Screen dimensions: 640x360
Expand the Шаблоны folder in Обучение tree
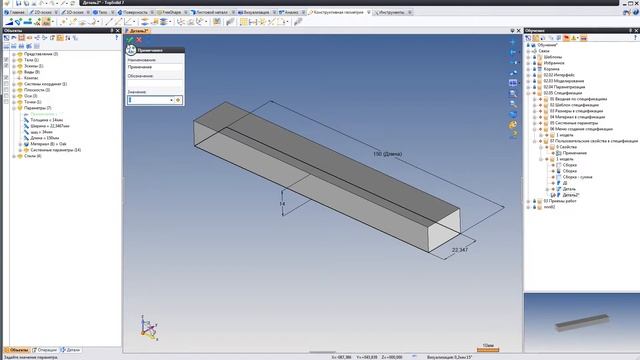pyautogui.click(x=528, y=57)
